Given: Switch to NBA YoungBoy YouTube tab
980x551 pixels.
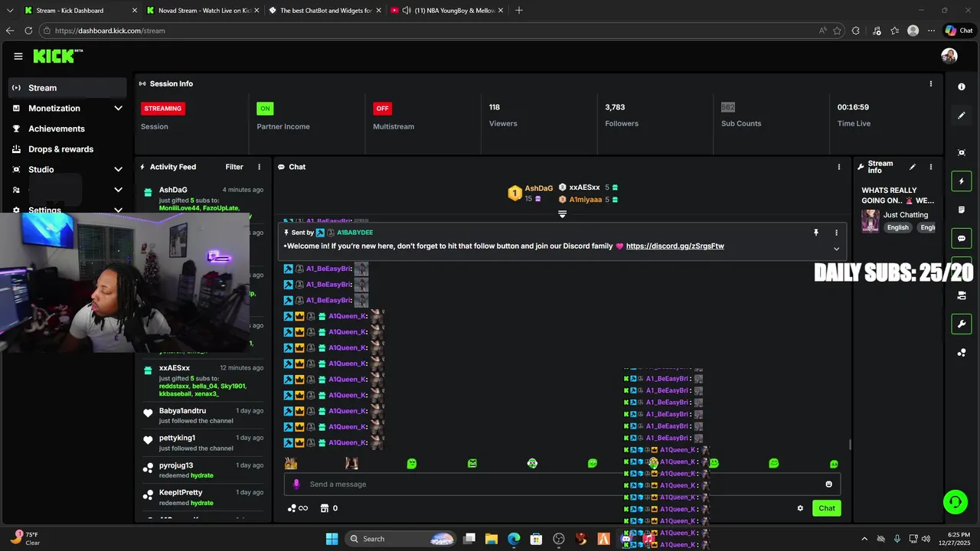Looking at the screenshot, I should [x=446, y=11].
